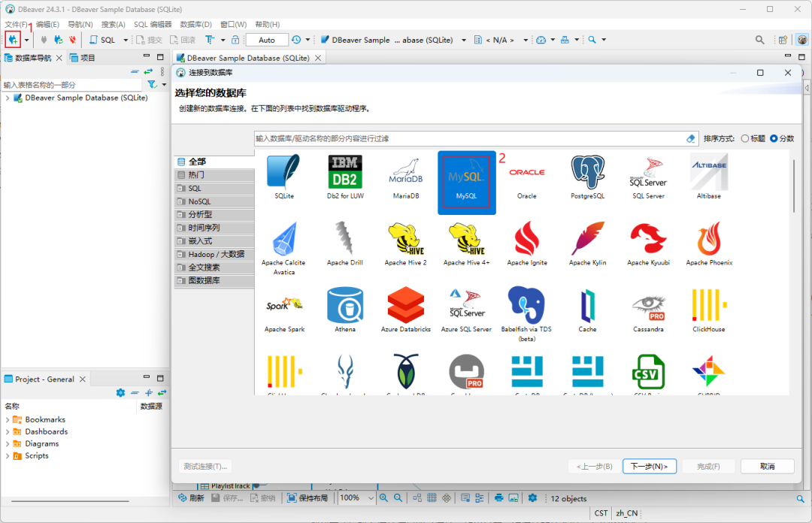This screenshot has width=812, height=523.
Task: Open the 帮助(H) menu
Action: pyautogui.click(x=267, y=24)
